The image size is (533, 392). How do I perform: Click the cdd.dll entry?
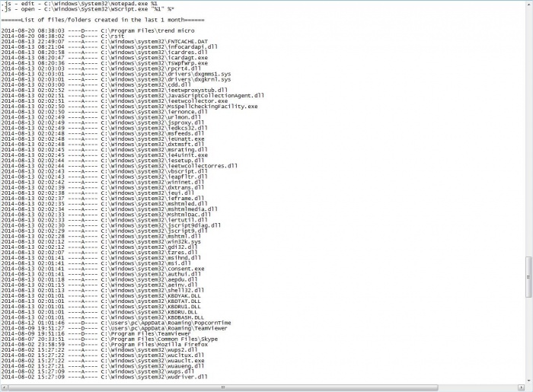click(x=96, y=85)
